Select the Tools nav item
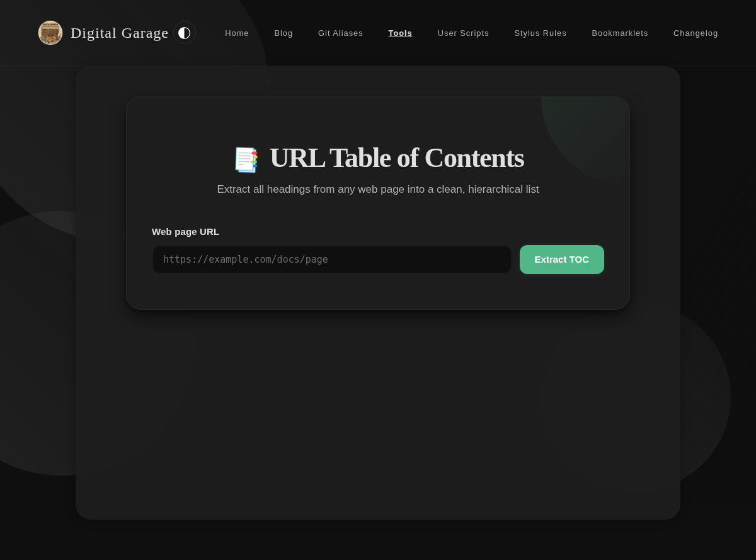The height and width of the screenshot is (560, 756). click(x=400, y=33)
